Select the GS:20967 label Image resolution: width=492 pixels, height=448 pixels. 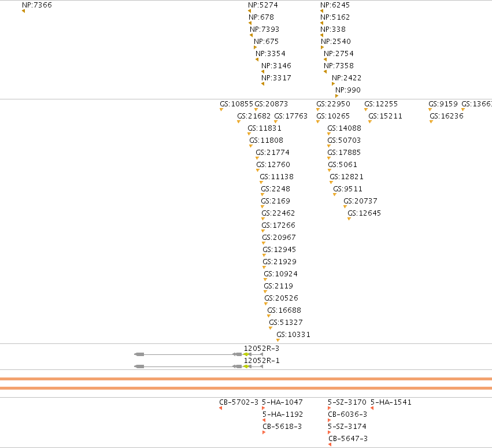tap(279, 238)
